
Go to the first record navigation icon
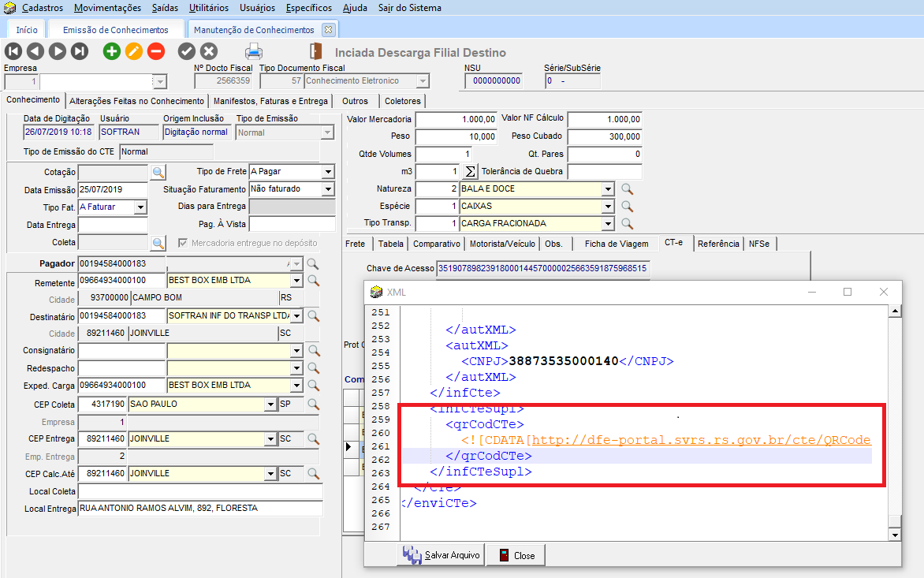(13, 51)
